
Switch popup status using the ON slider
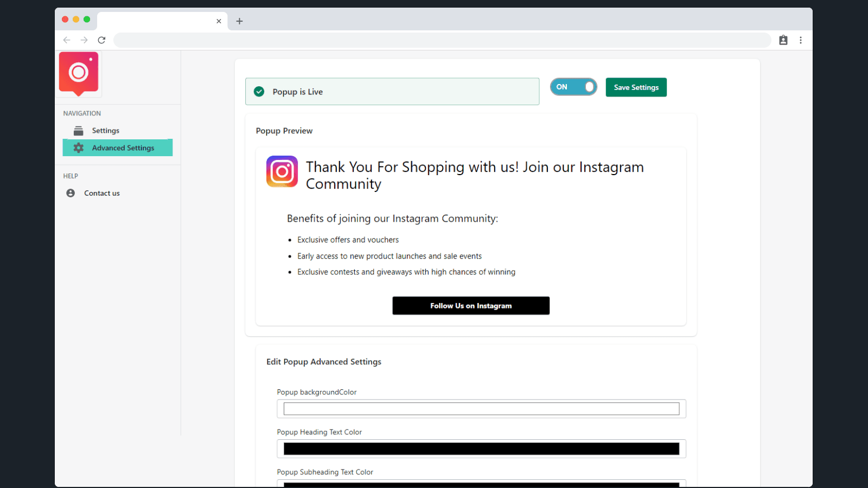pyautogui.click(x=573, y=87)
